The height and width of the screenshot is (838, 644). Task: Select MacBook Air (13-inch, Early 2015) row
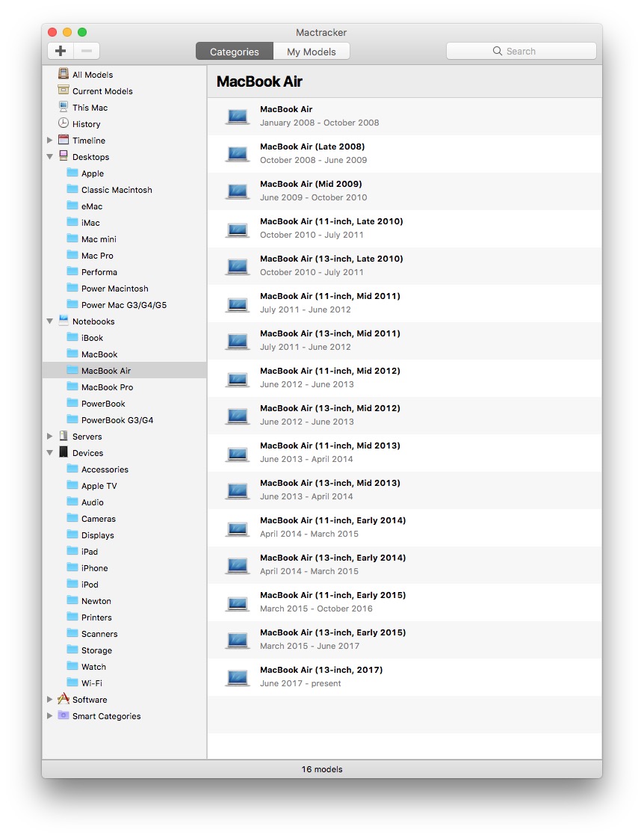pos(404,640)
